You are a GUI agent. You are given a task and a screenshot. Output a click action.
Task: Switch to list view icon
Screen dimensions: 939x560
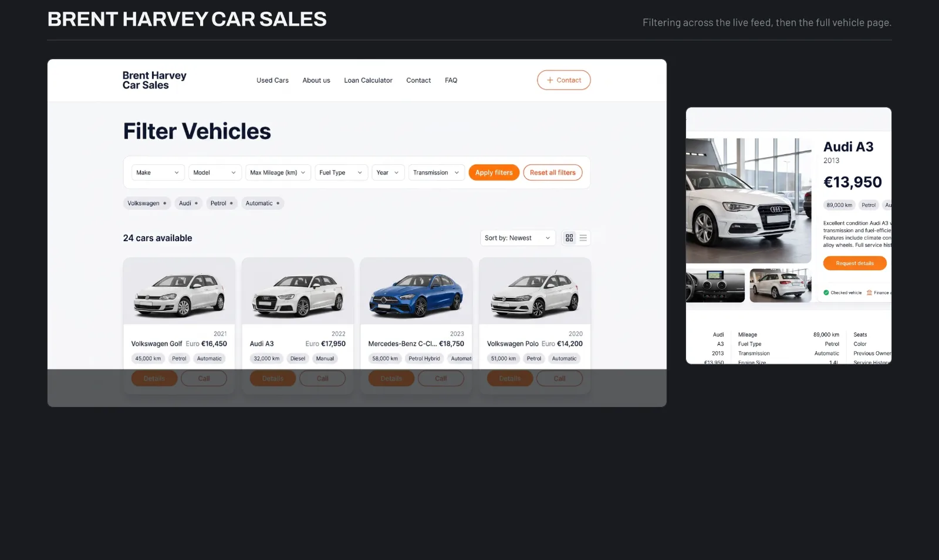[x=583, y=238]
